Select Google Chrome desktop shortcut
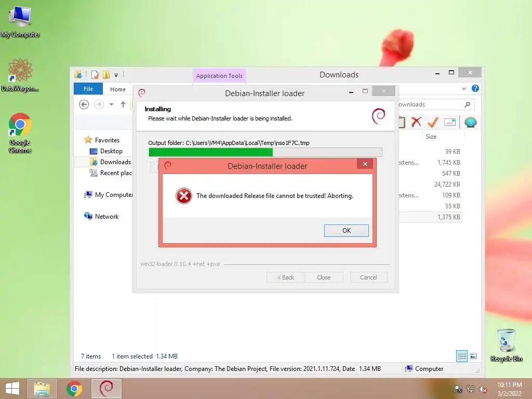 pyautogui.click(x=20, y=133)
